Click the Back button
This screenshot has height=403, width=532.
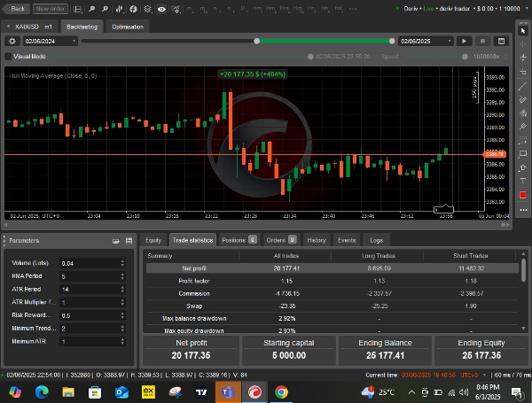(15, 9)
